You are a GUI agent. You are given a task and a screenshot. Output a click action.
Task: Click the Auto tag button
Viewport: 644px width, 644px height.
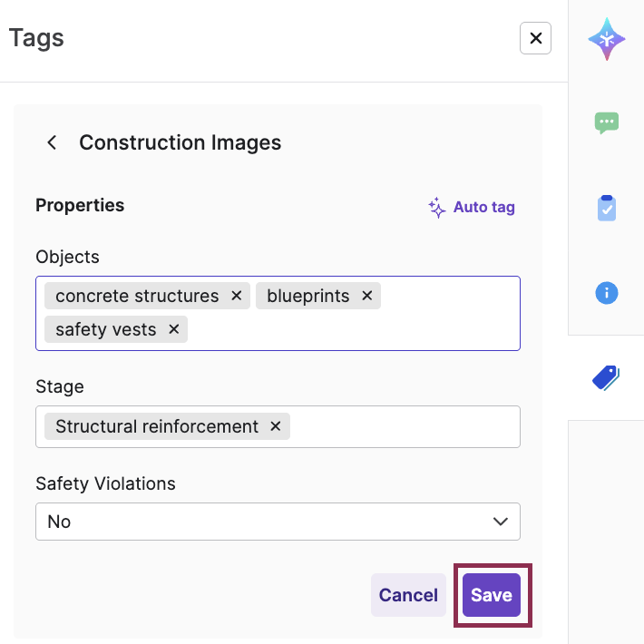click(472, 208)
